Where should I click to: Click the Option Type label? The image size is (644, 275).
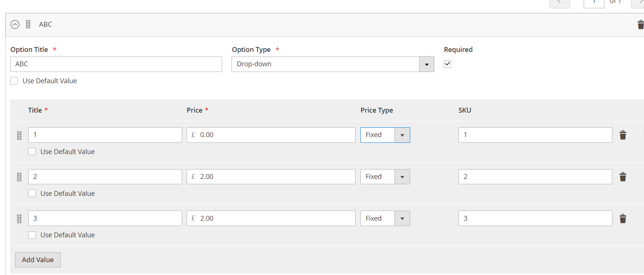[251, 50]
